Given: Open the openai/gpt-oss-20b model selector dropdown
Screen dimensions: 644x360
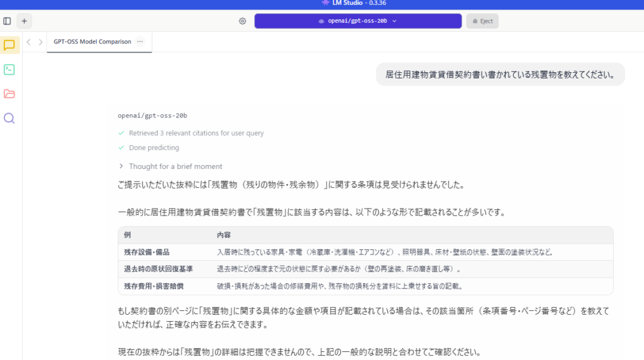Looking at the screenshot, I should click(x=358, y=21).
